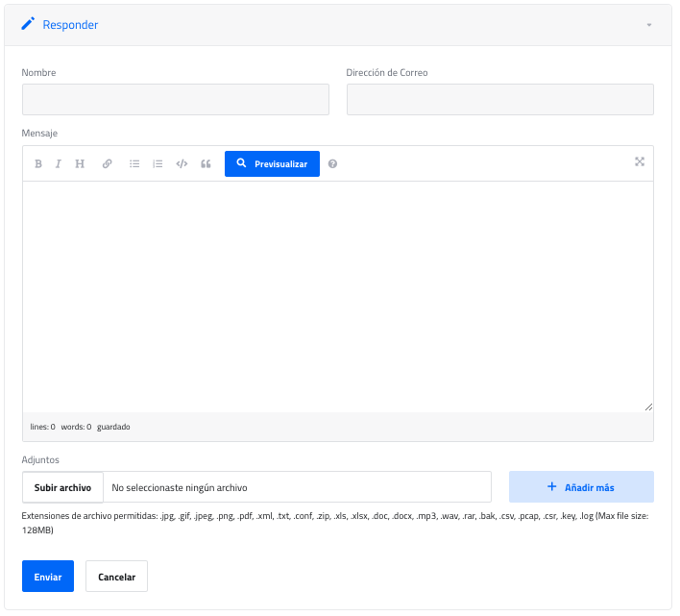680x616 pixels.
Task: Click the Cancelar button
Action: (x=116, y=577)
